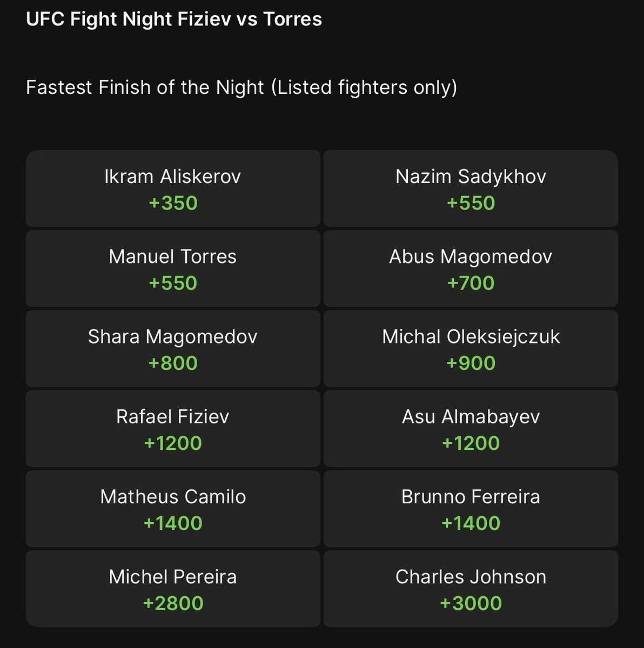Open the UFC Fight Night Fiziev vs Torres title

pos(174,19)
